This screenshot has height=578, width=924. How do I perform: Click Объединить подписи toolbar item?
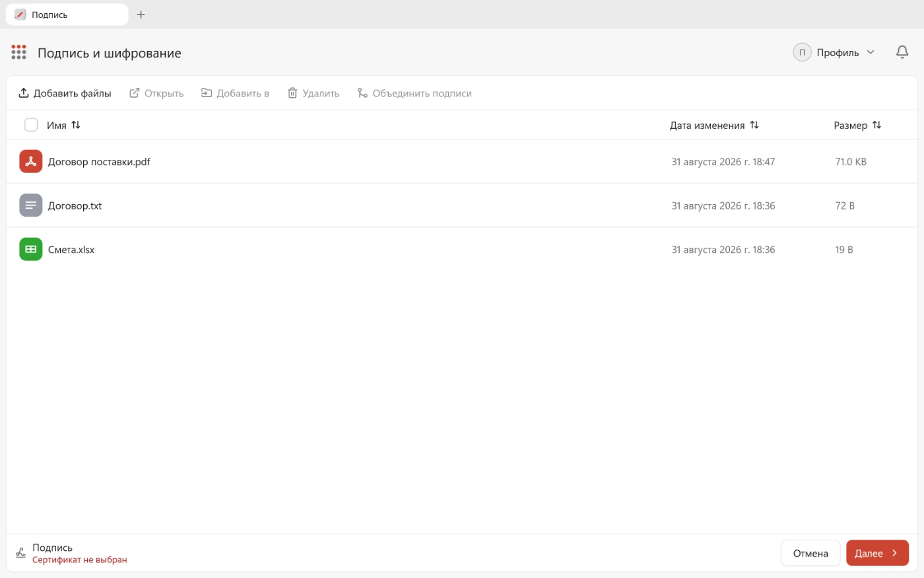coord(414,93)
